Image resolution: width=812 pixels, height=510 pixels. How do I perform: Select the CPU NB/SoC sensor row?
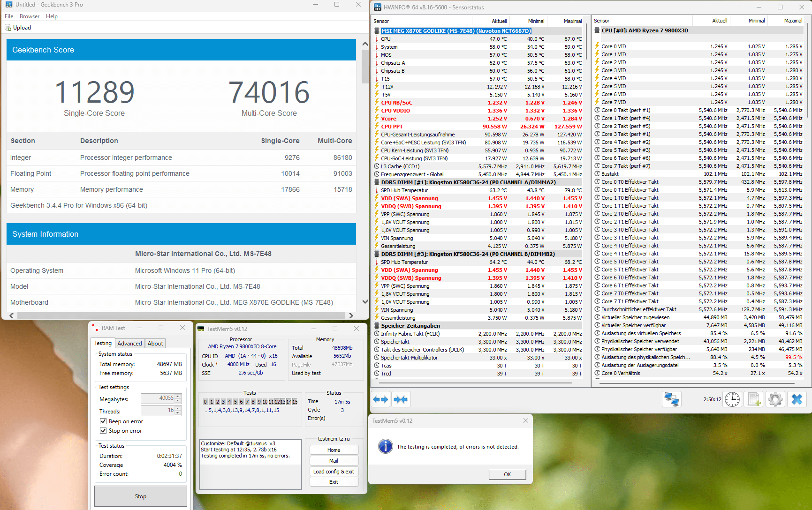[478, 103]
